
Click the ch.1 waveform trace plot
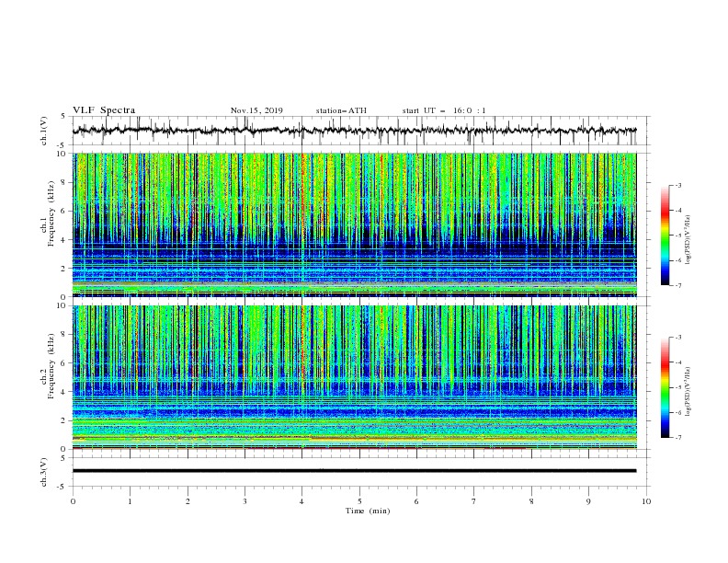pos(355,131)
